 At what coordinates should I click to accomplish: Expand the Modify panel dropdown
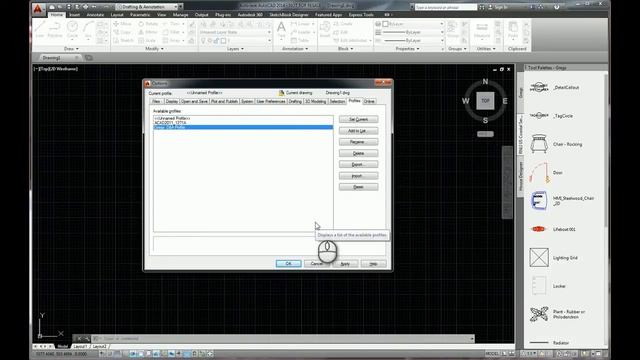coord(154,49)
